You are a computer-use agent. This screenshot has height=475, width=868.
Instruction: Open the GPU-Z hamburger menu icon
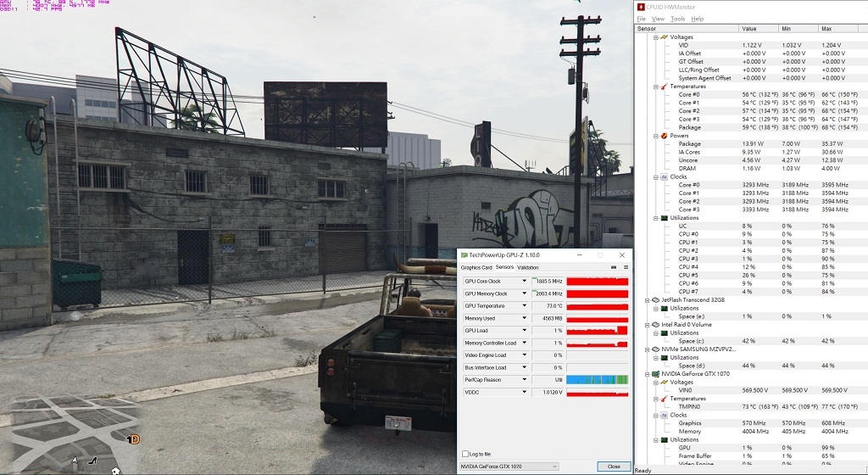626,267
